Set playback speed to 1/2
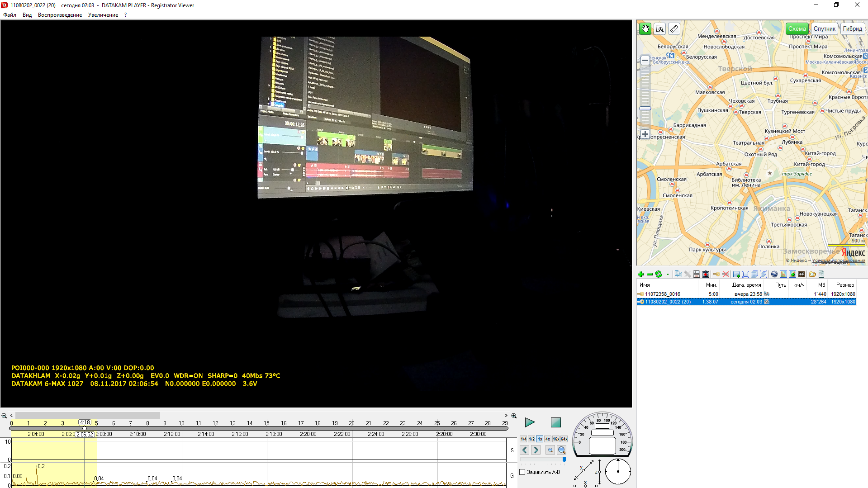Viewport: 868px width, 488px height. click(532, 439)
